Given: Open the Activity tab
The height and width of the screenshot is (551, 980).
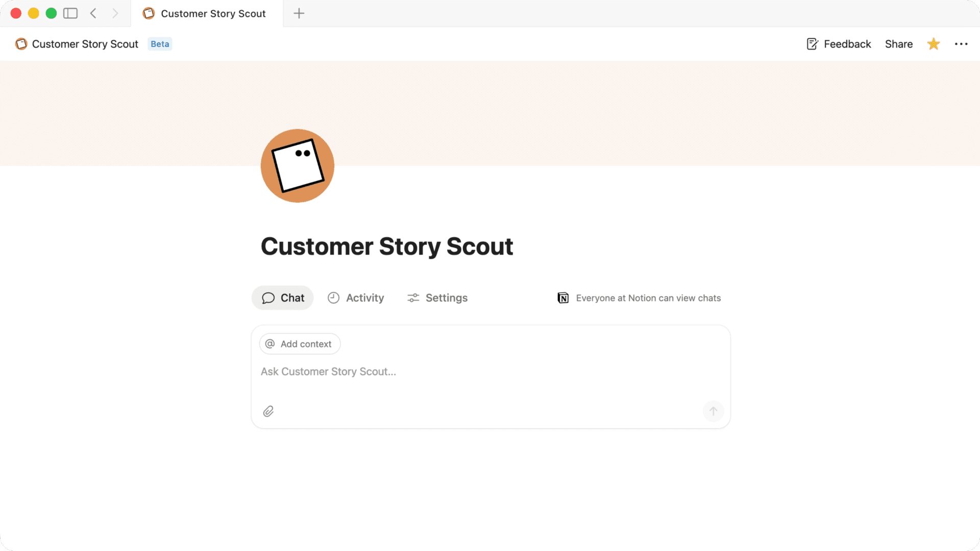Looking at the screenshot, I should (x=356, y=298).
